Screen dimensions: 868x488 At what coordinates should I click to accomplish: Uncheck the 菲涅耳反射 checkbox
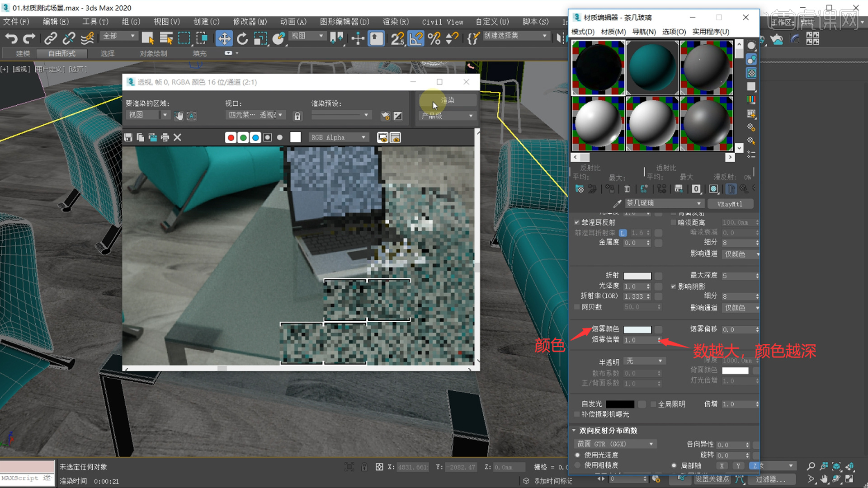(577, 222)
